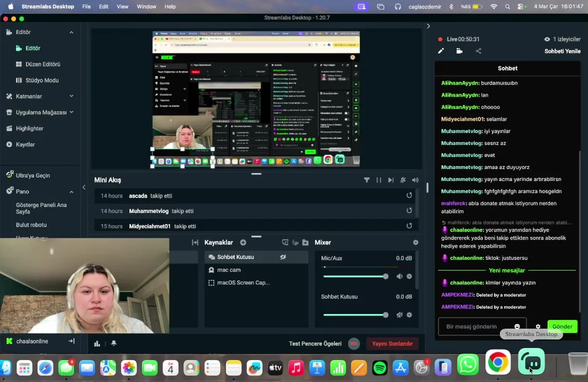Pause the Mini Akış alert queue
This screenshot has height=382, width=588.
click(x=379, y=180)
